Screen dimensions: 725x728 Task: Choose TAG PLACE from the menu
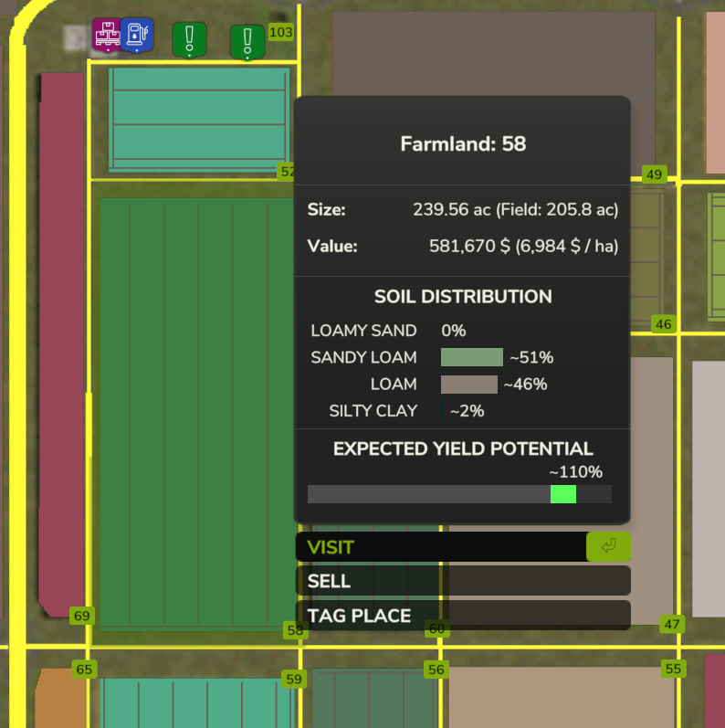[463, 615]
